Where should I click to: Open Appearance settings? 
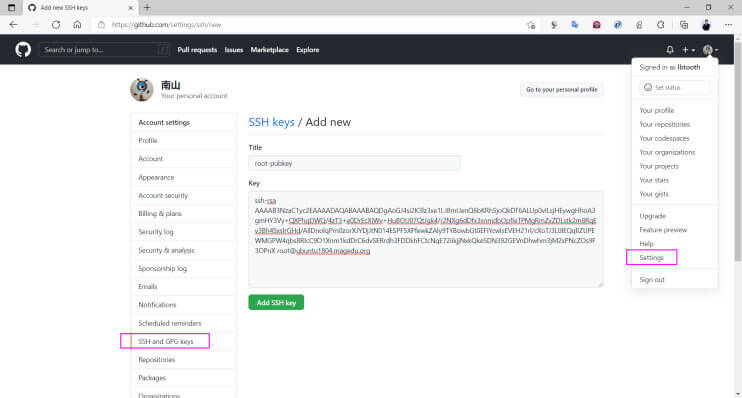184,177
